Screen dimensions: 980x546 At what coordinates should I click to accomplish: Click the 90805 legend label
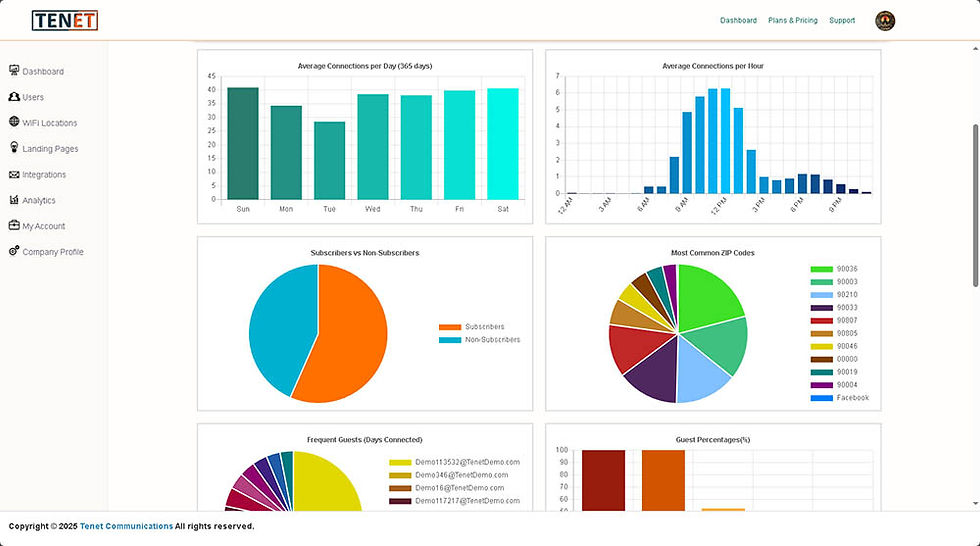coord(848,334)
